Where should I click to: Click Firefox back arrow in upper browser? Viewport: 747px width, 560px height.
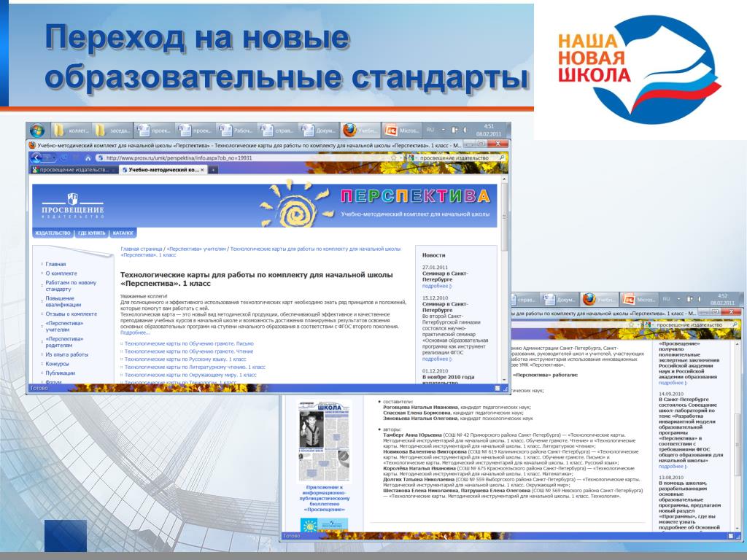[x=37, y=157]
